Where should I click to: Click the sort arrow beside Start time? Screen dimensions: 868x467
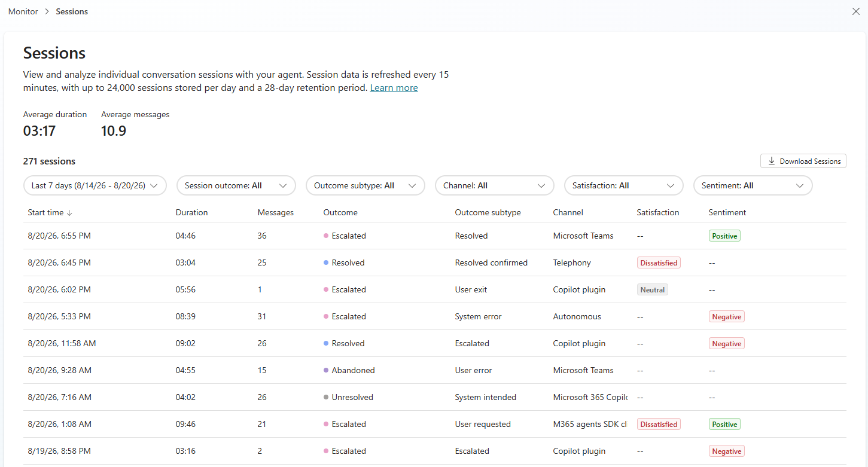click(x=69, y=212)
